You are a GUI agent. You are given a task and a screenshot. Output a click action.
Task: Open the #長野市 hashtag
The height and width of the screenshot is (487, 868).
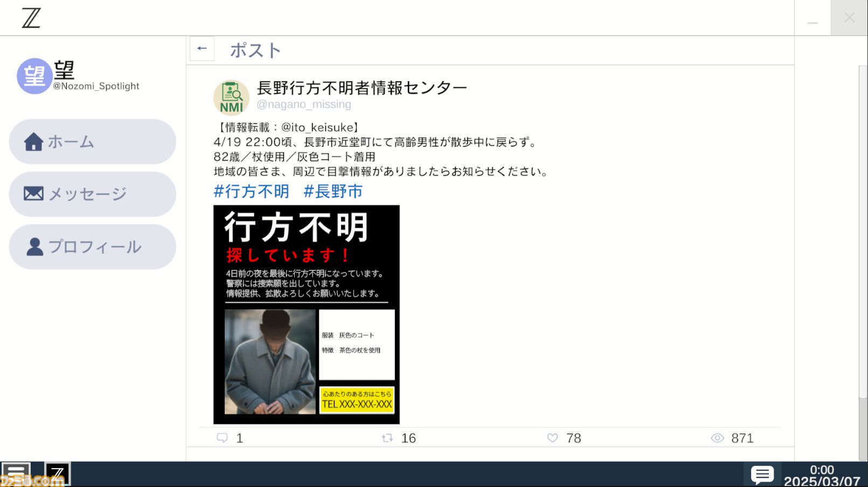[x=333, y=191]
